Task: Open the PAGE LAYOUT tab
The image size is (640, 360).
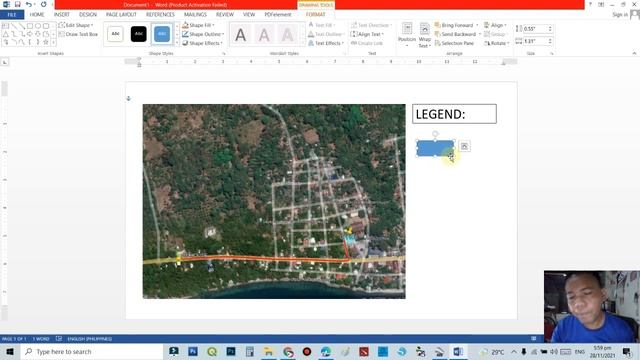Action: (121, 15)
